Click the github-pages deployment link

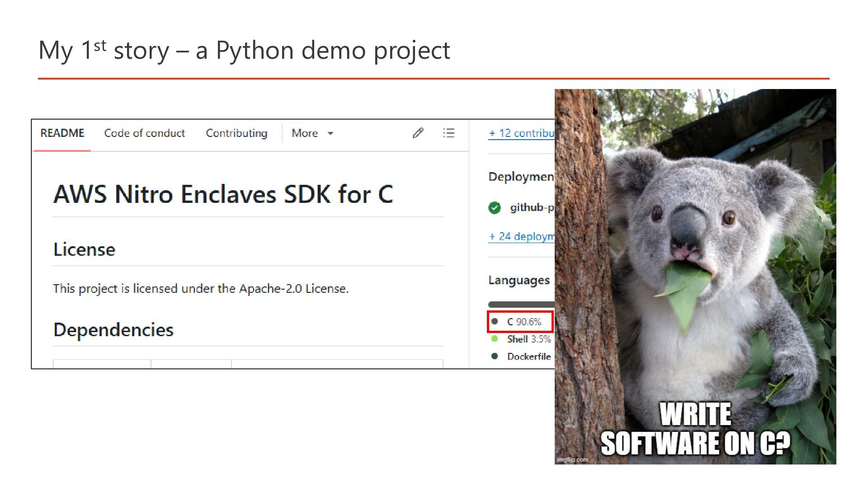coord(532,207)
